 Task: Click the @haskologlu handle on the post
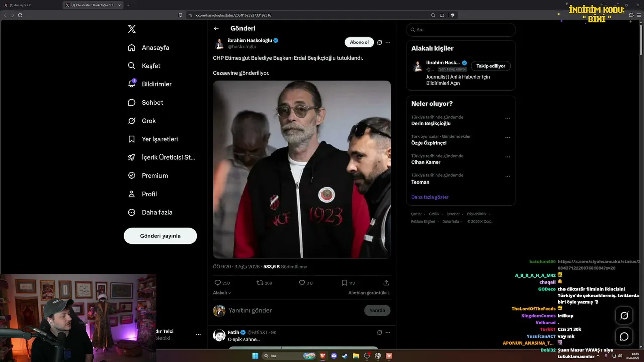242,47
